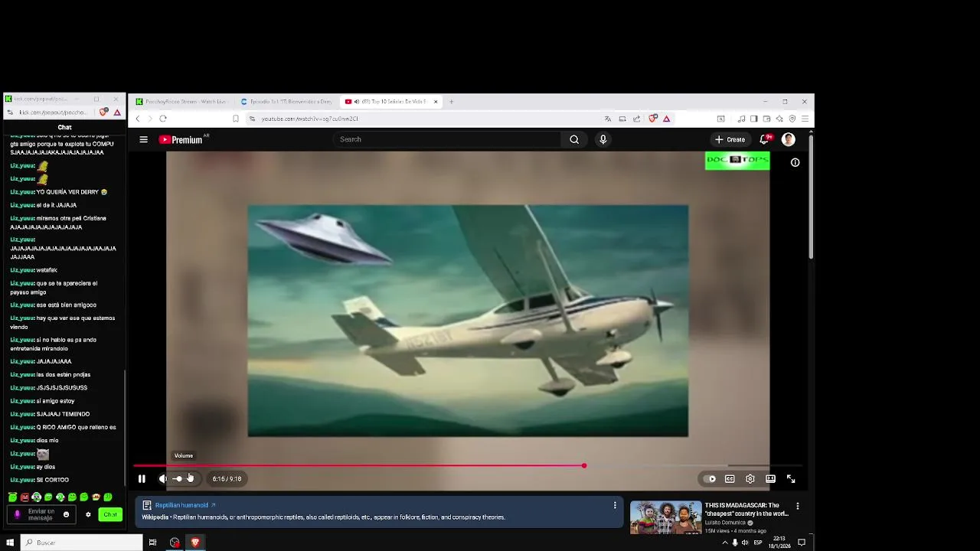Click the magnifier search button
Image resolution: width=980 pixels, height=551 pixels.
[574, 139]
